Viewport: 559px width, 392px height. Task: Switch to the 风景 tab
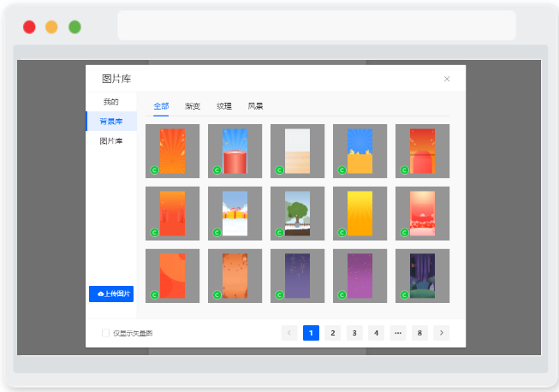[x=256, y=106]
